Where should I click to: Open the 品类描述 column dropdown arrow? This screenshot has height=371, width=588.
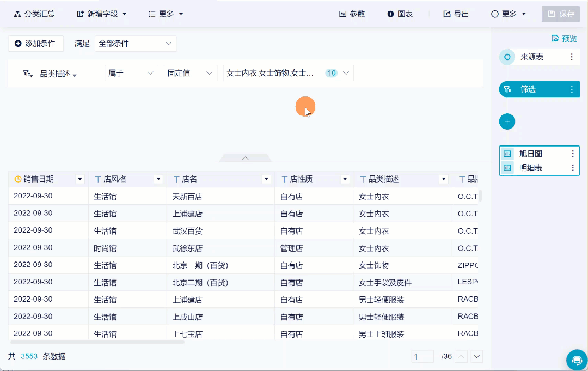coord(444,179)
